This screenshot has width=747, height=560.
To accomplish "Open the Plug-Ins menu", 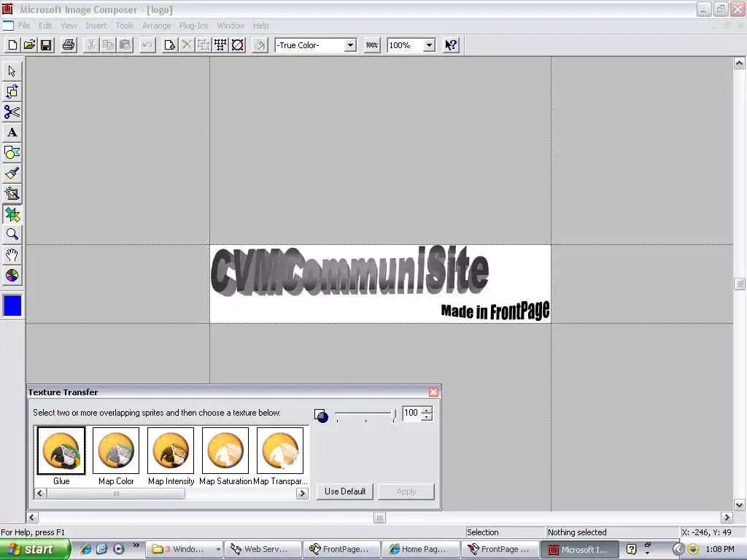I will pyautogui.click(x=193, y=26).
